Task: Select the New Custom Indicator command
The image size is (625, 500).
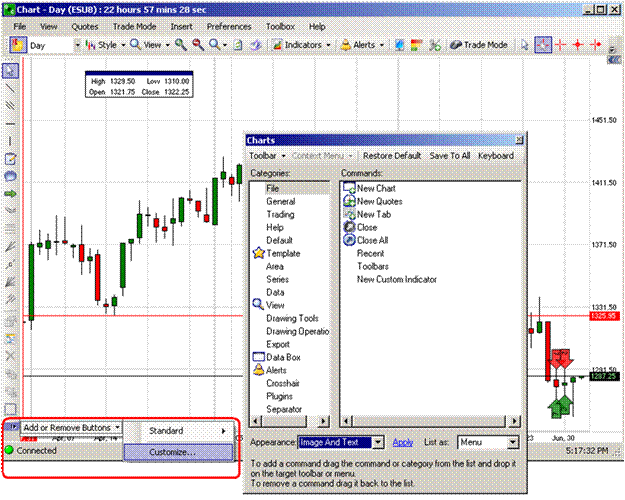Action: (397, 280)
